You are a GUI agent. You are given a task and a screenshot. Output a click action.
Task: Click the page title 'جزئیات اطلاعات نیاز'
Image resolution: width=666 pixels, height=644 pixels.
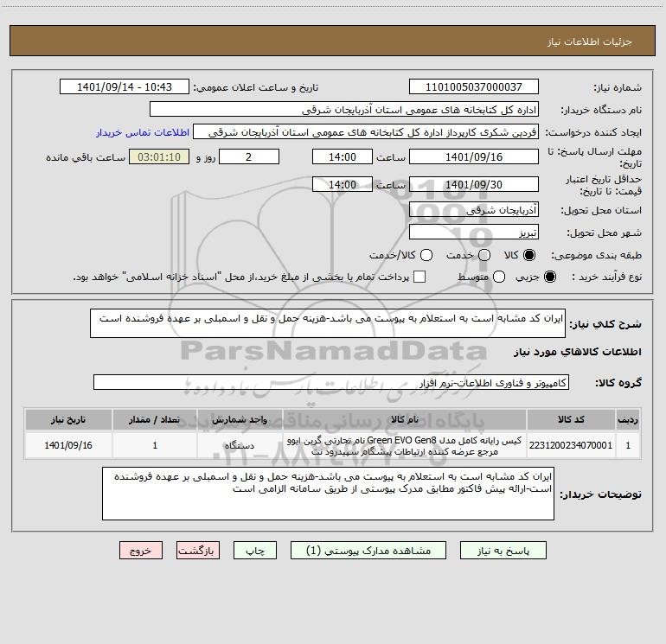coord(589,41)
